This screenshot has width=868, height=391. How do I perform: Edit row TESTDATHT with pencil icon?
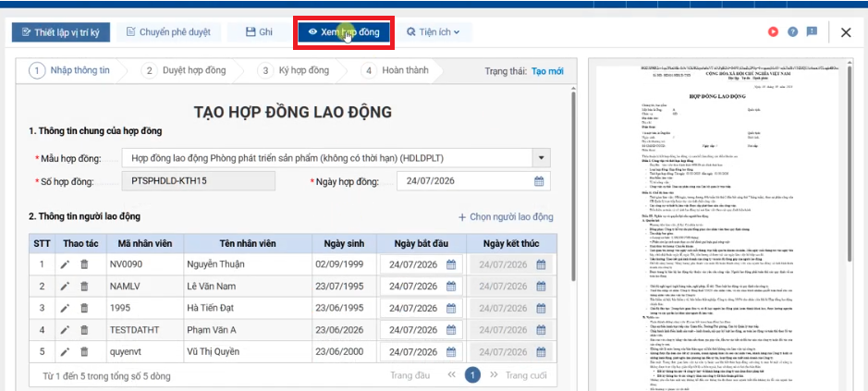pos(65,330)
